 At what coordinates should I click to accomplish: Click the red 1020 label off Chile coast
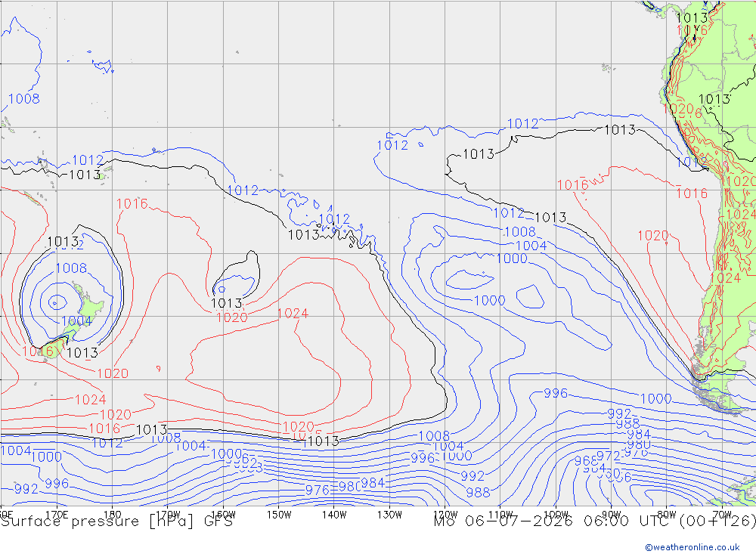pyautogui.click(x=653, y=236)
